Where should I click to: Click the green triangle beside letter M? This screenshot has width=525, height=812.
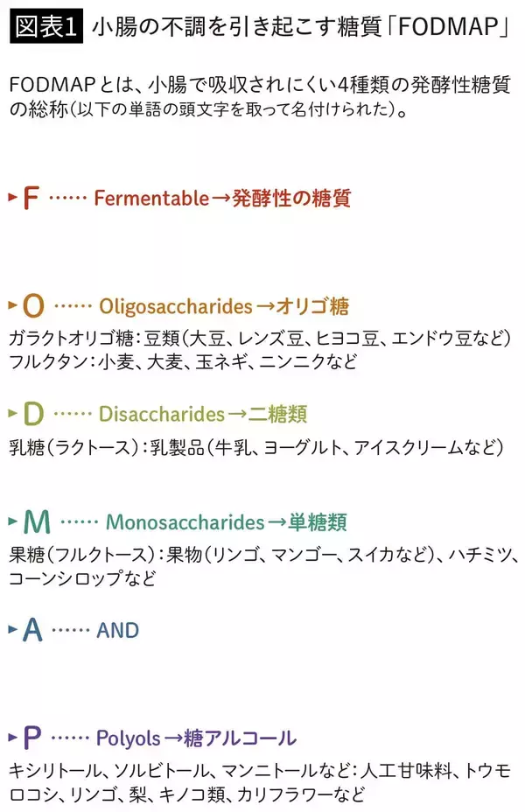pyautogui.click(x=12, y=521)
